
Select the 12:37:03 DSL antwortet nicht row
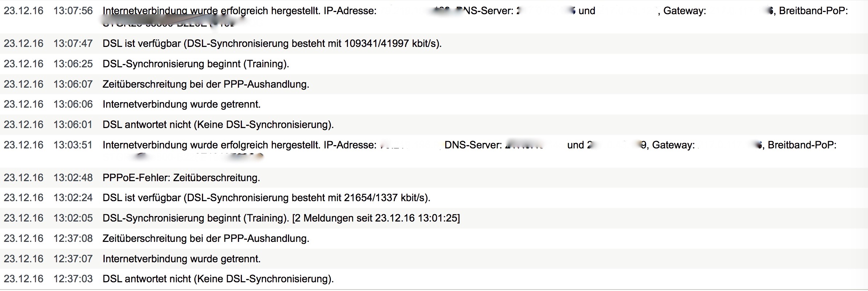point(434,279)
